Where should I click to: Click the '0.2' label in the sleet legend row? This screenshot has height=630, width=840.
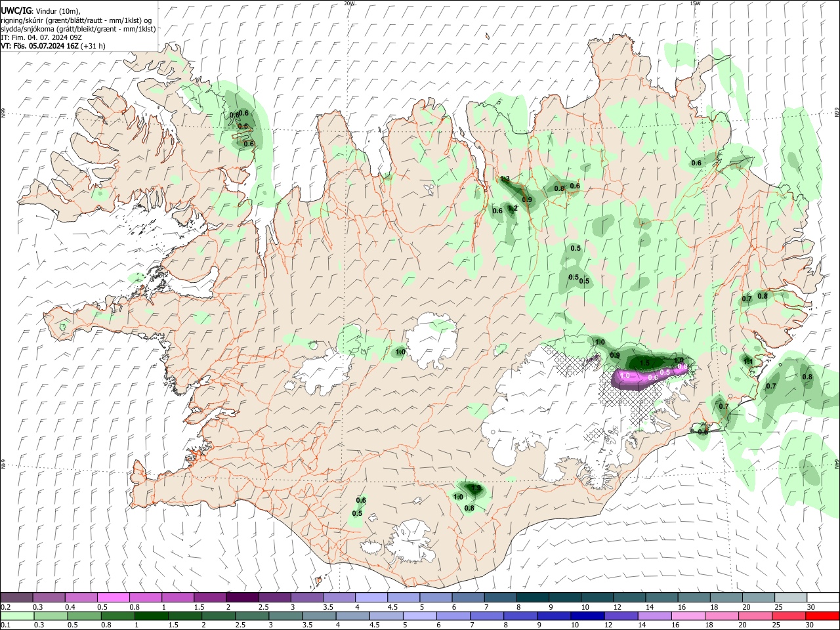tap(6, 607)
